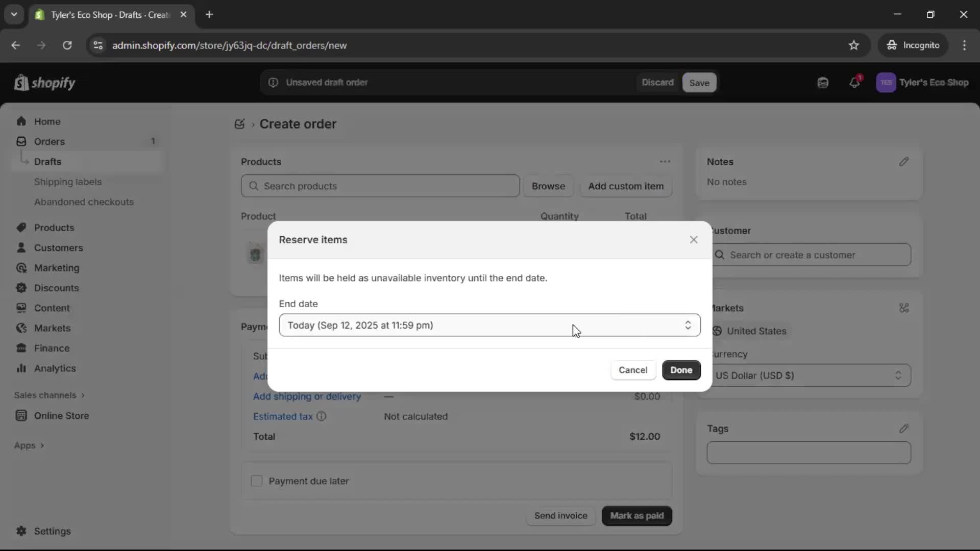Open Abandoned checkouts from the sidebar
Screen dimensions: 980x551
click(x=84, y=202)
